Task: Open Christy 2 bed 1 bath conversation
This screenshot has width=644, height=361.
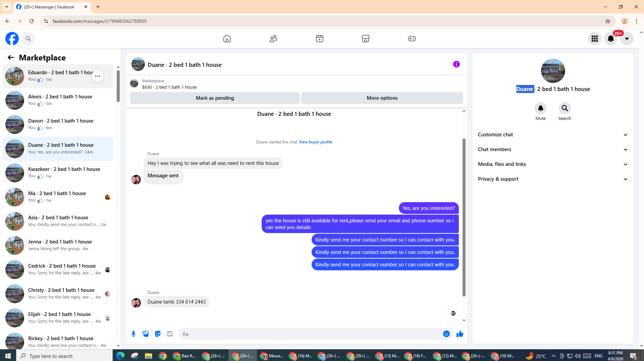Action: pyautogui.click(x=58, y=294)
